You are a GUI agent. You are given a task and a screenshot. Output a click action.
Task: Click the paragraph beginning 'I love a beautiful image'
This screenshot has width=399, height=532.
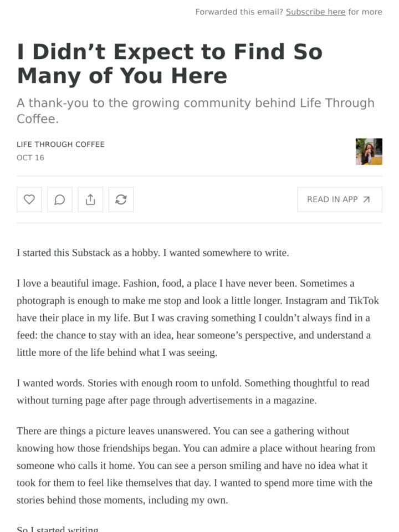pyautogui.click(x=198, y=318)
